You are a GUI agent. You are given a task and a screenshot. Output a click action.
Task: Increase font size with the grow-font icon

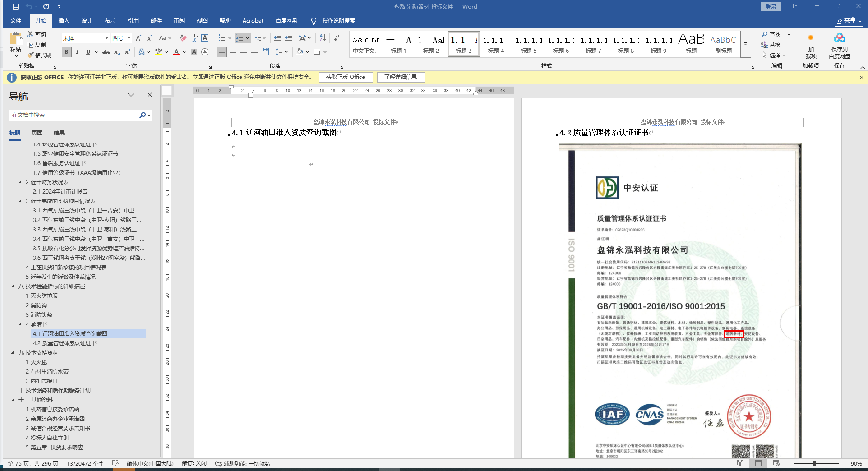[139, 38]
